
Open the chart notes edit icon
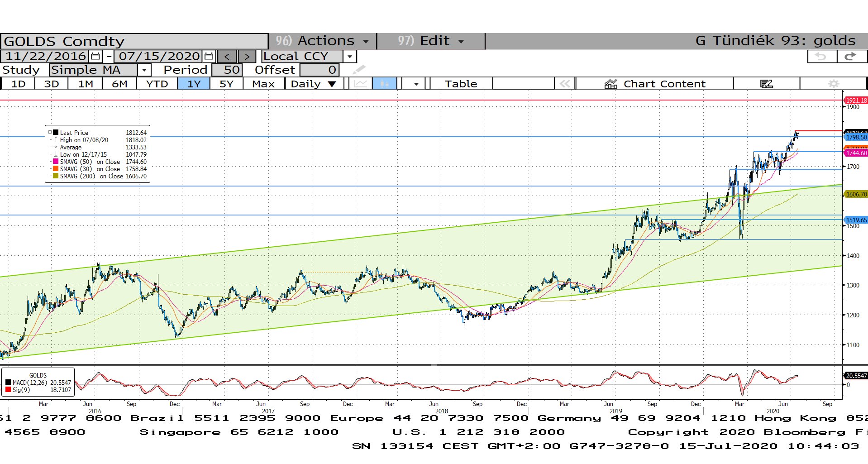(x=767, y=84)
